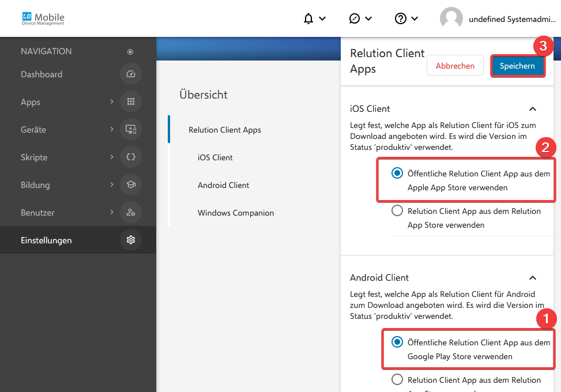Expand the Benutzer navigation submenu chevron
Viewport: 561px width, 392px height.
(x=112, y=212)
